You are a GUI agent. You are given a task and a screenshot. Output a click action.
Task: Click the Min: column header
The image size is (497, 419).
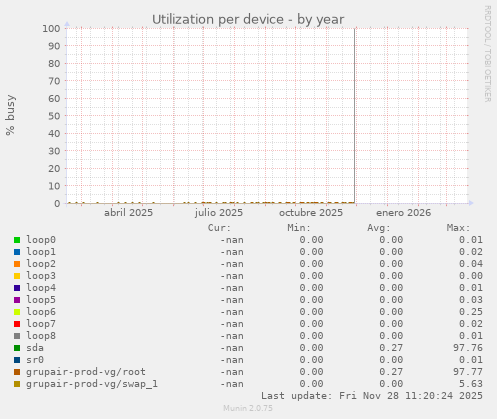pos(299,228)
